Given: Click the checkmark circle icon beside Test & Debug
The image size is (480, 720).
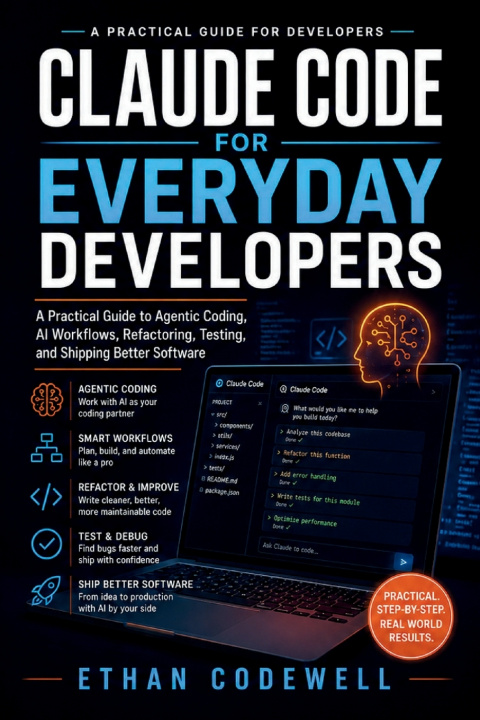Looking at the screenshot, I should tap(46, 544).
